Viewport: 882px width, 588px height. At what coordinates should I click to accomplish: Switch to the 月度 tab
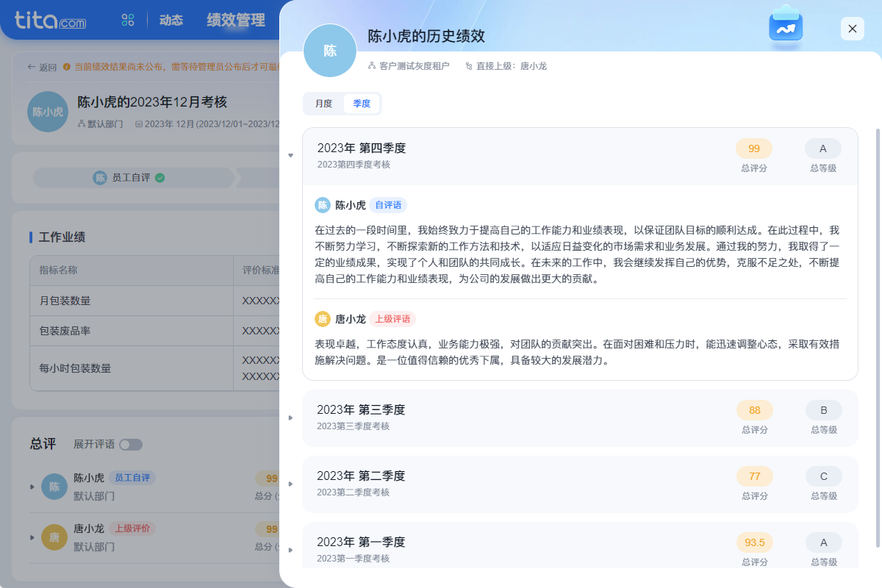(323, 104)
